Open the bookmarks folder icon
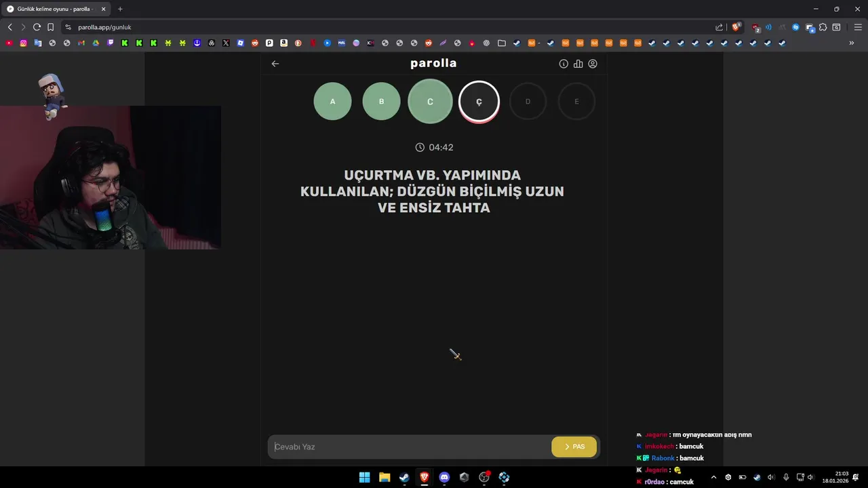This screenshot has height=488, width=868. click(501, 43)
